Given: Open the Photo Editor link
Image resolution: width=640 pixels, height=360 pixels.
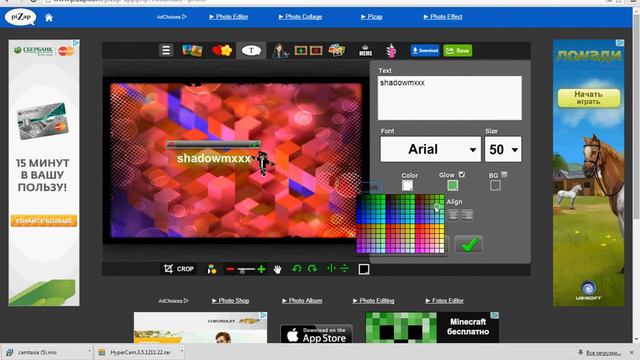Looking at the screenshot, I should 229,17.
